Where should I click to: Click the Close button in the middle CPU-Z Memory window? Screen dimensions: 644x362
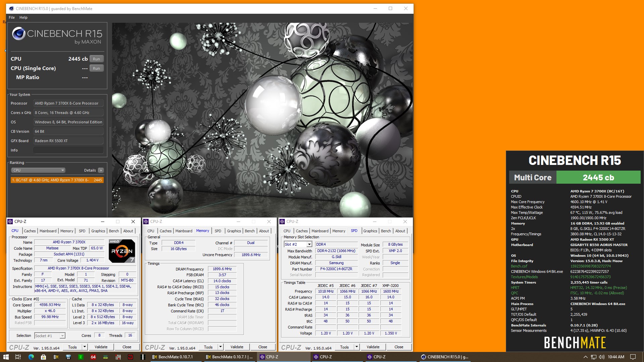point(263,347)
